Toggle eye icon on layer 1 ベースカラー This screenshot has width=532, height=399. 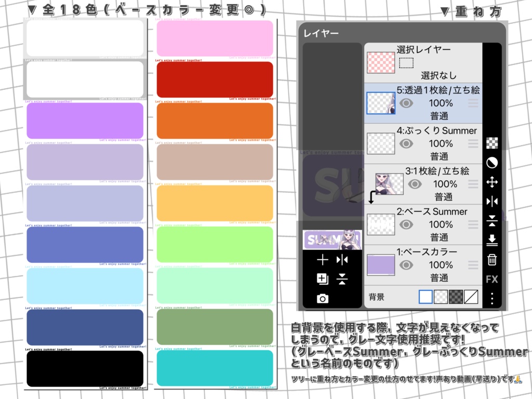[406, 264]
